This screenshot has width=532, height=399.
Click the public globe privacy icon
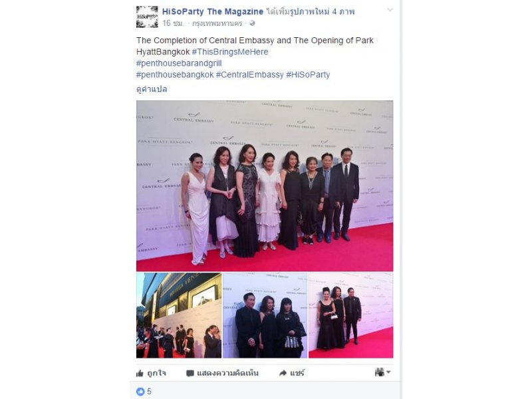[252, 23]
